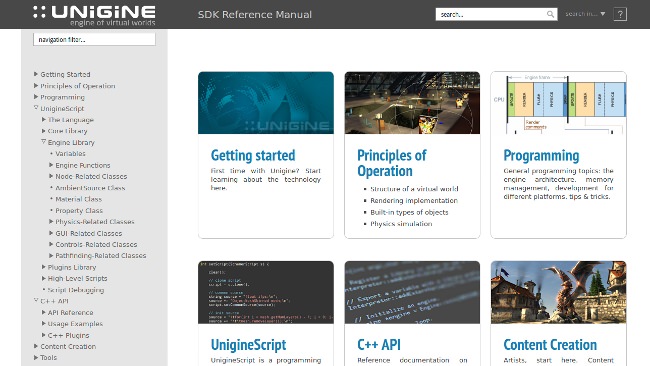Viewport: 650px width, 366px height.
Task: Expand Pathfinding-Related Classes tree arrow
Action: pyautogui.click(x=51, y=255)
